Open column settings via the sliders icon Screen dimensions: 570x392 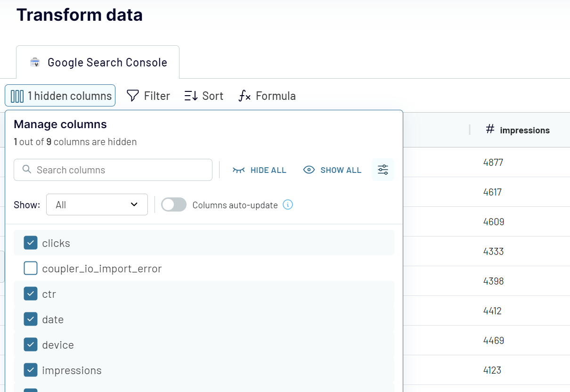click(x=383, y=169)
